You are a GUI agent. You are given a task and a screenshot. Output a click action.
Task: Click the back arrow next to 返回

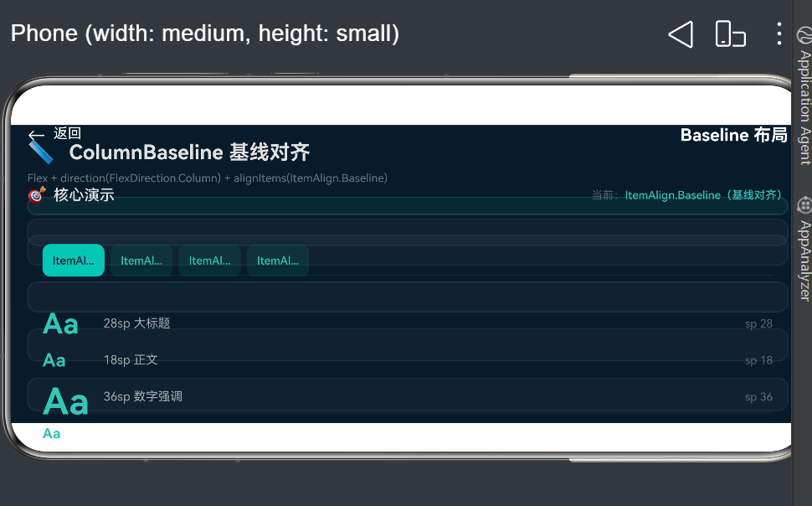click(36, 136)
